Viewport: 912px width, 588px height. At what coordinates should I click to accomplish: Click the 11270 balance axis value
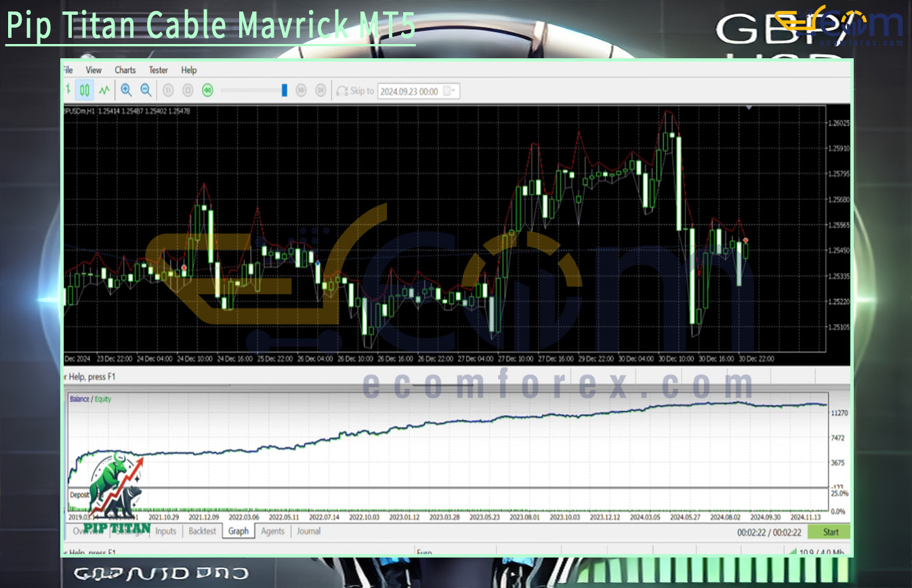(x=839, y=413)
